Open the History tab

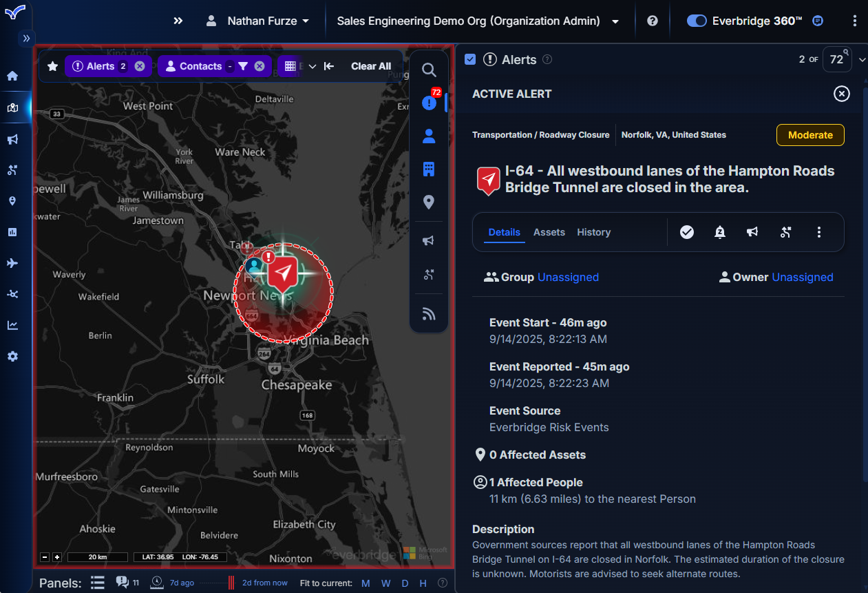point(593,232)
